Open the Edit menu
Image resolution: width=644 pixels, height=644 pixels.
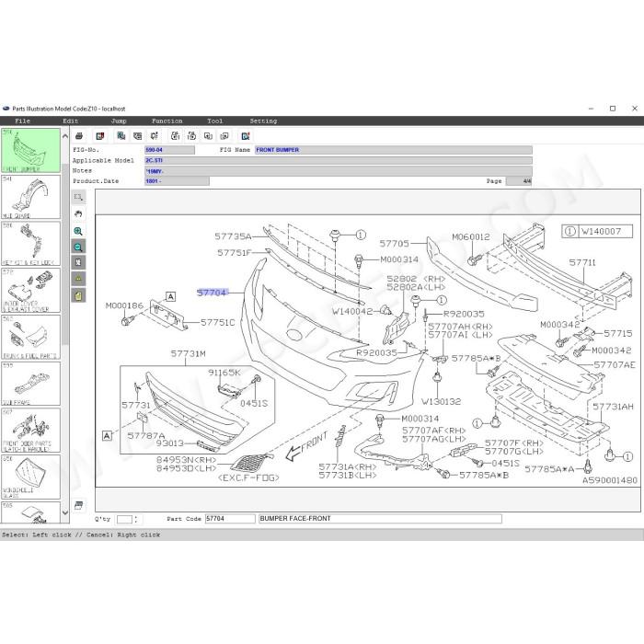[70, 121]
